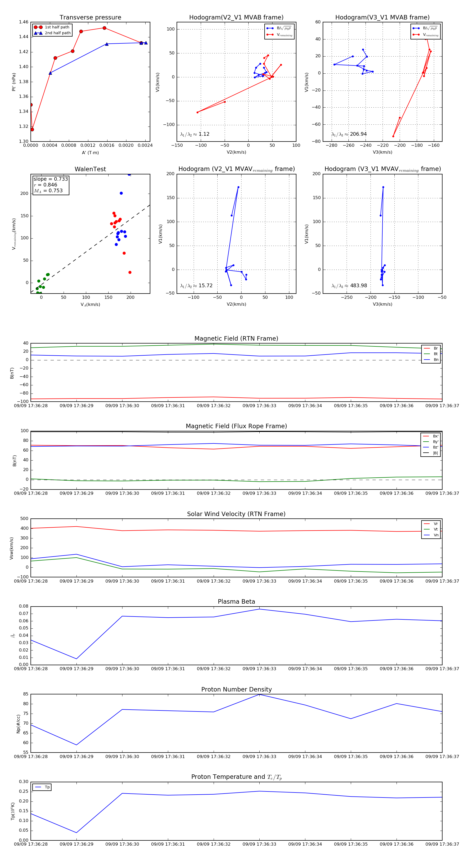
Task: Click 'Magnetic Field (Flux Rope Frame)' title
Action: pos(236,426)
